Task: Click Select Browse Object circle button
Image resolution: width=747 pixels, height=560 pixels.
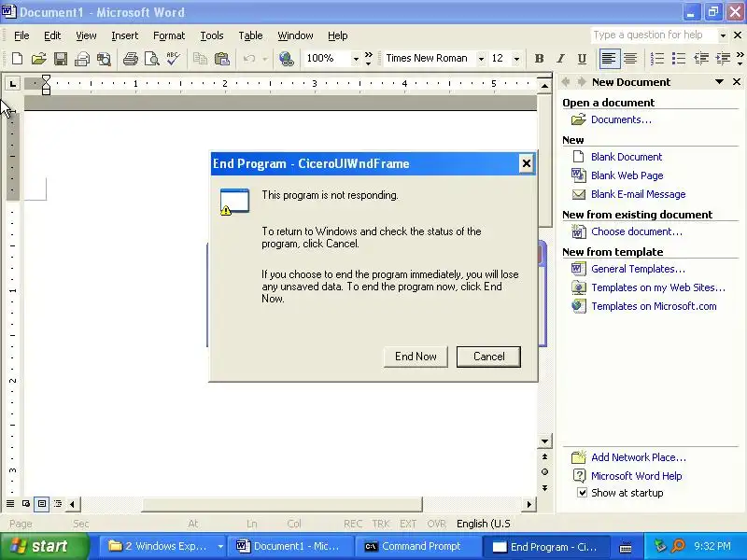Action: click(544, 472)
